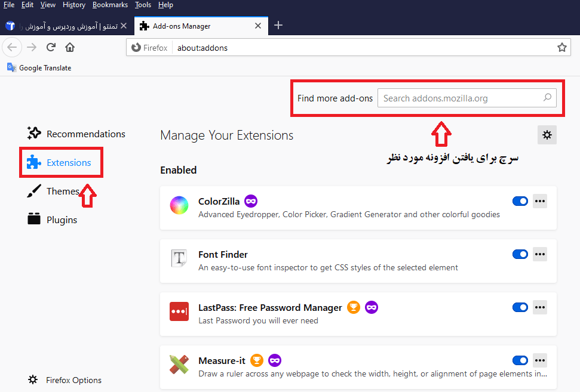The width and height of the screenshot is (580, 392).
Task: Click LastPass's private browsing mask badge
Action: tap(372, 307)
